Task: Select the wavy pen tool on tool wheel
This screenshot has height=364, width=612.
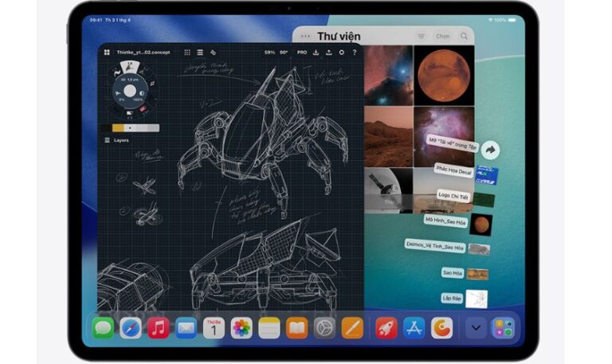Action: click(x=116, y=72)
